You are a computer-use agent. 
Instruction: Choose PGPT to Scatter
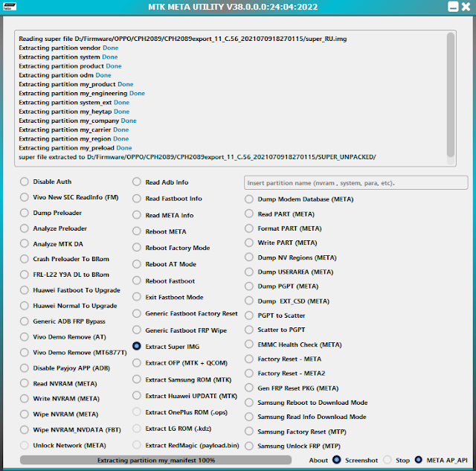[249, 315]
